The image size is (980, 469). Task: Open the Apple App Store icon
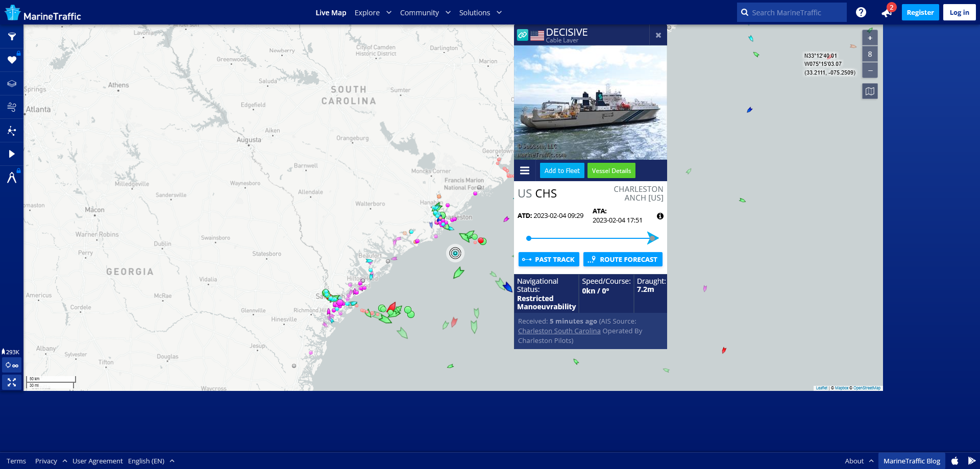(954, 461)
